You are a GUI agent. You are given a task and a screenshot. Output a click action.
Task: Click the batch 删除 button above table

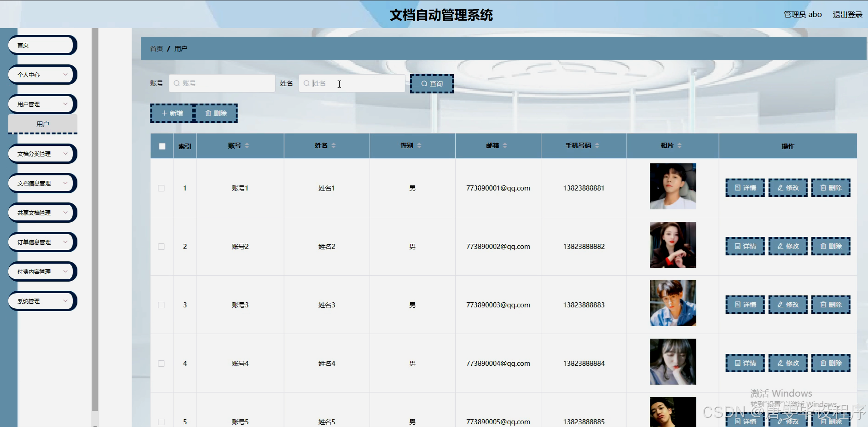point(216,113)
